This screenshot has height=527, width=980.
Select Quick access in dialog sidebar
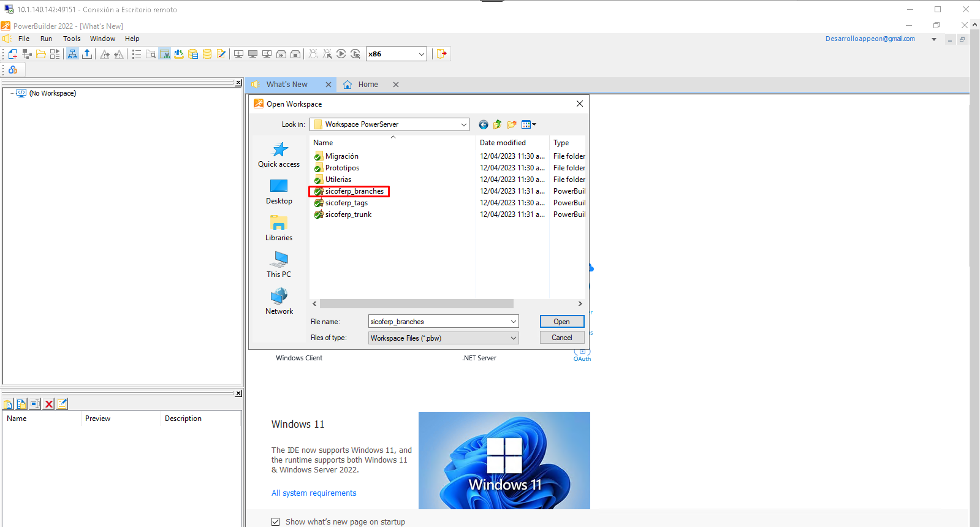[x=279, y=155]
